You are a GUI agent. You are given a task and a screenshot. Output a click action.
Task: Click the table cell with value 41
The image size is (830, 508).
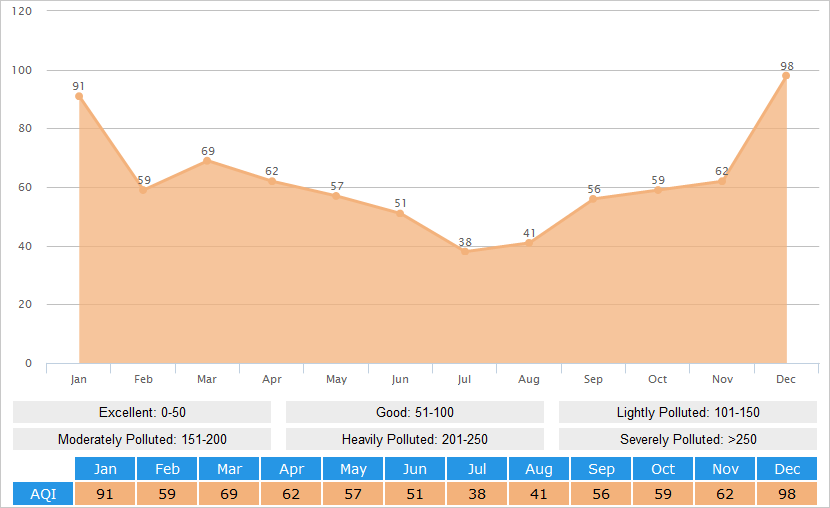click(x=539, y=494)
